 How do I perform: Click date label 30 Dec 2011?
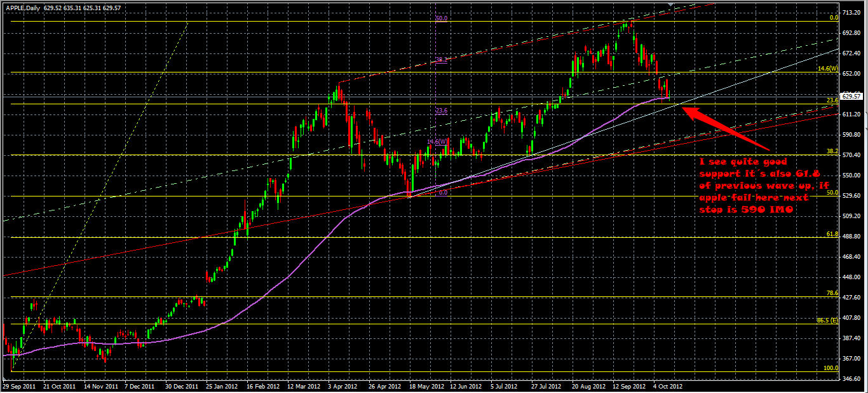click(x=180, y=386)
